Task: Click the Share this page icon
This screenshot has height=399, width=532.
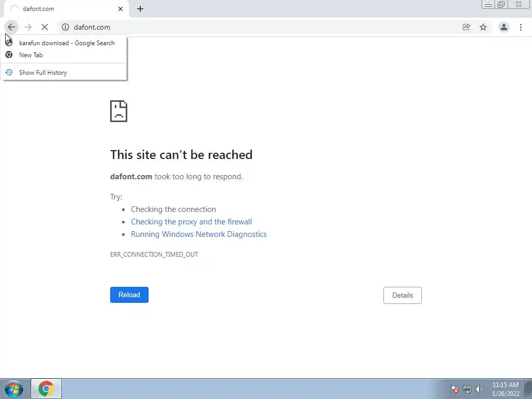Action: (467, 27)
